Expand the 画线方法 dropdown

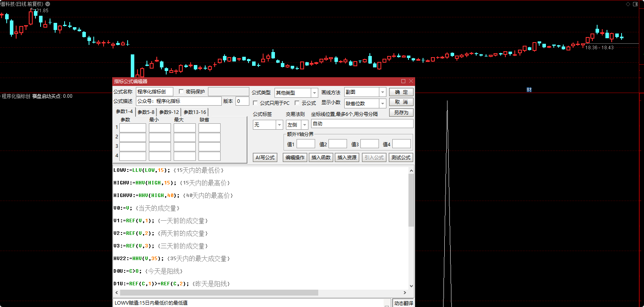click(382, 92)
